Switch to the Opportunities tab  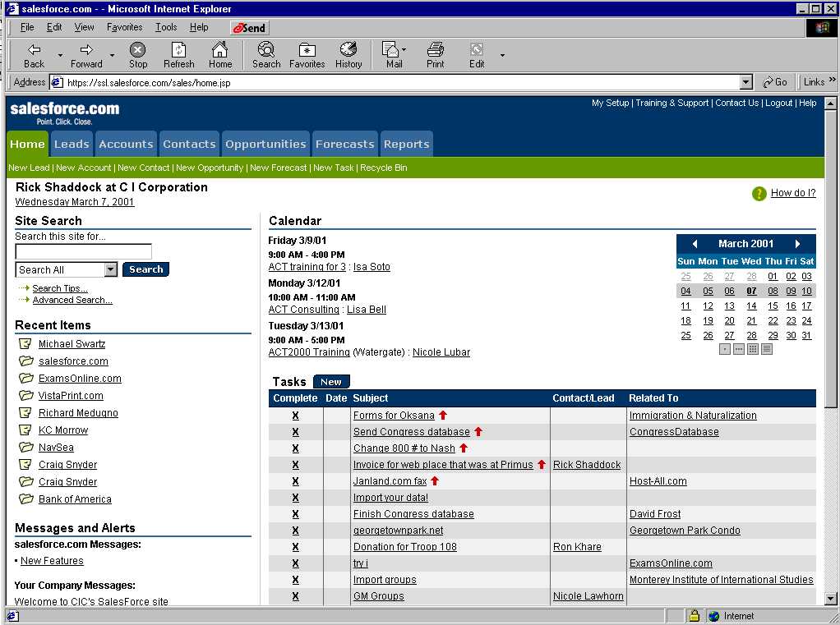point(266,145)
